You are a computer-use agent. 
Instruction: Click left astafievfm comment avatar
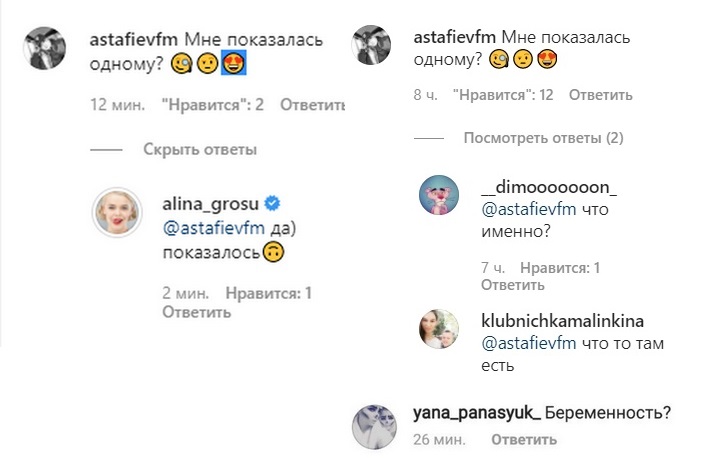click(x=44, y=46)
